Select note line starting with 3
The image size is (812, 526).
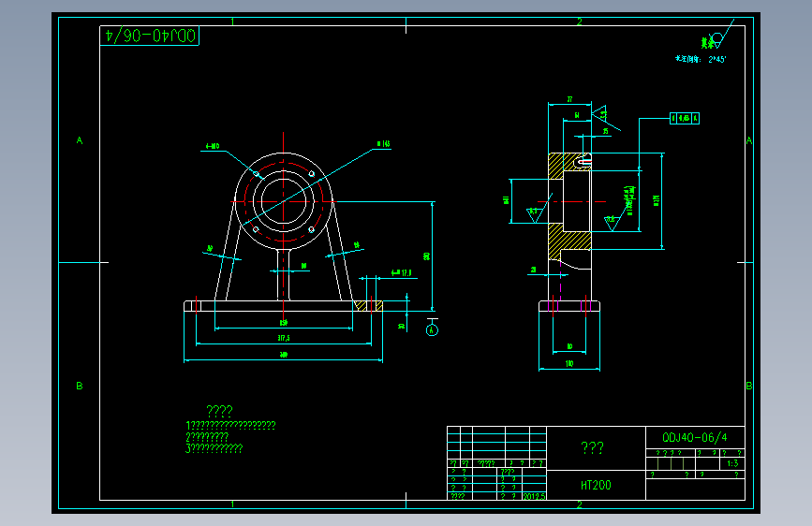pyautogui.click(x=214, y=448)
